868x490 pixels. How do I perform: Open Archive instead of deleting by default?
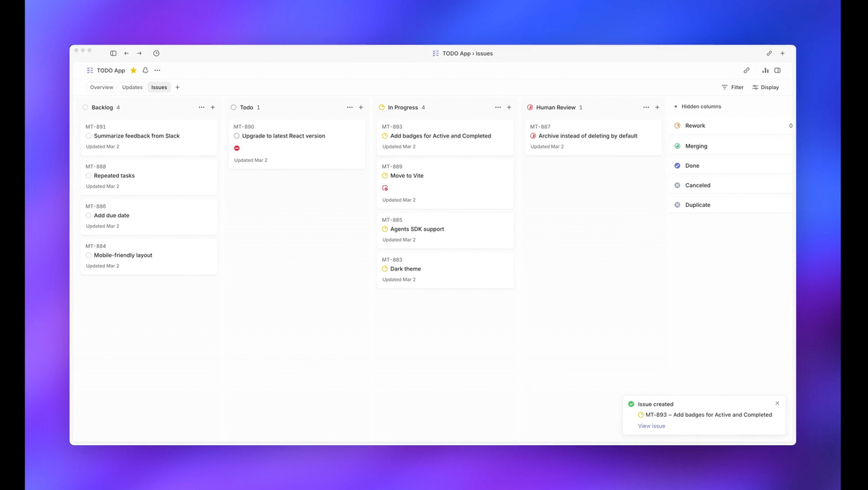(593, 138)
